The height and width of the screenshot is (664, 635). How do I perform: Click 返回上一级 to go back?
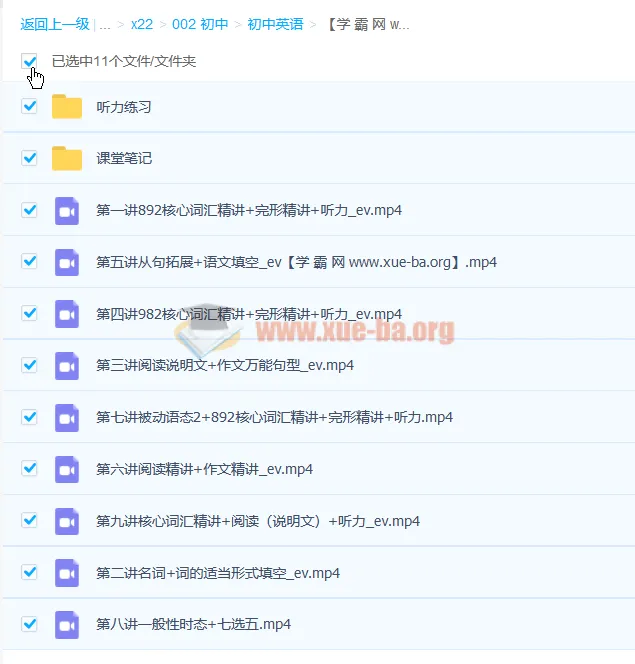[x=55, y=24]
